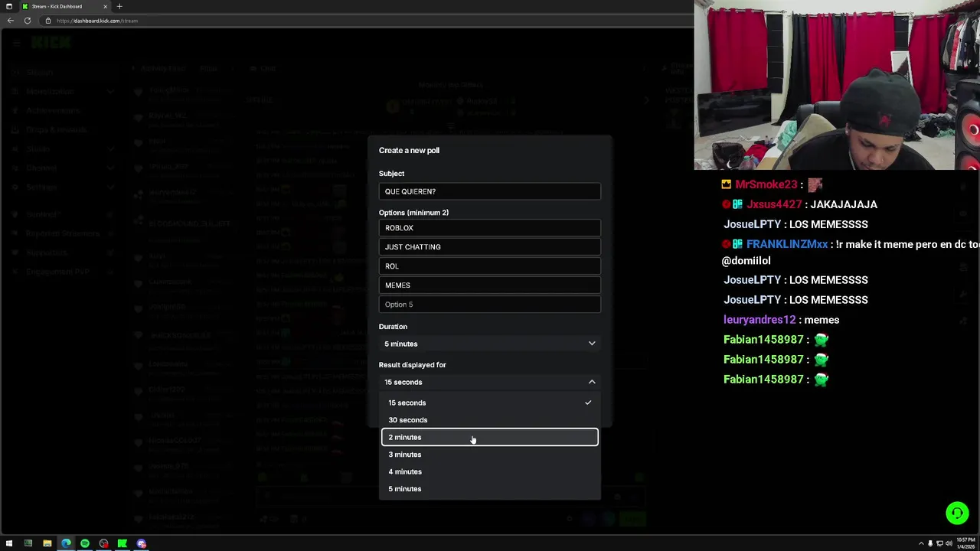Image resolution: width=980 pixels, height=551 pixels.
Task: Close the Stream - Kick Dashboard tab
Action: coord(105,6)
